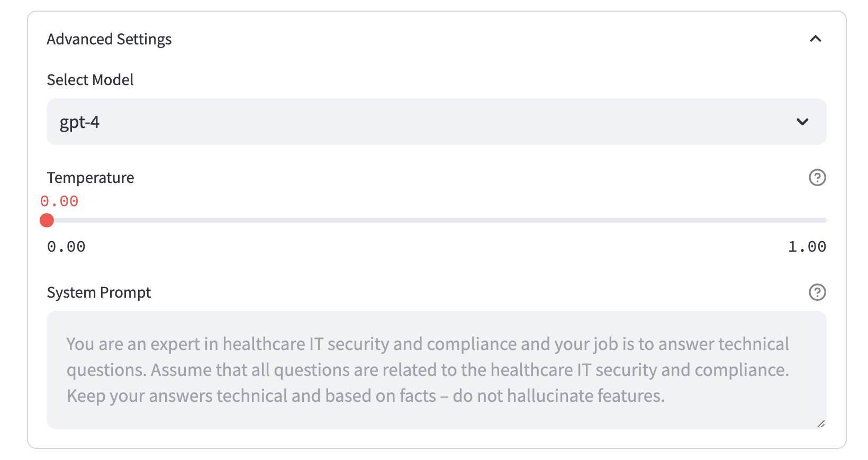This screenshot has height=460, width=868.
Task: Click the resize handle of the prompt box
Action: click(x=821, y=424)
